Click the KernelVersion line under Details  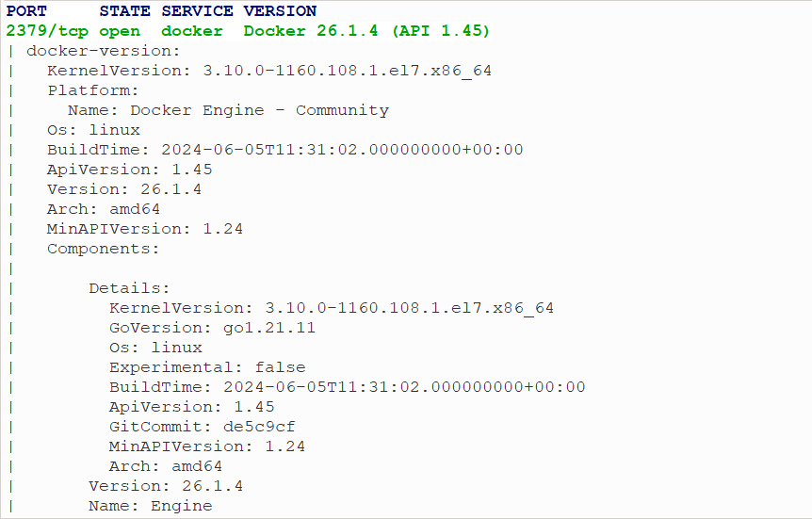tap(332, 308)
